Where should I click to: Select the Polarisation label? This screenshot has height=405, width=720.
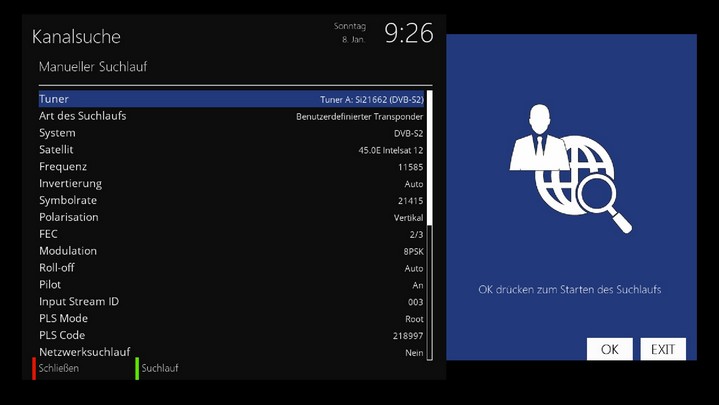click(69, 217)
